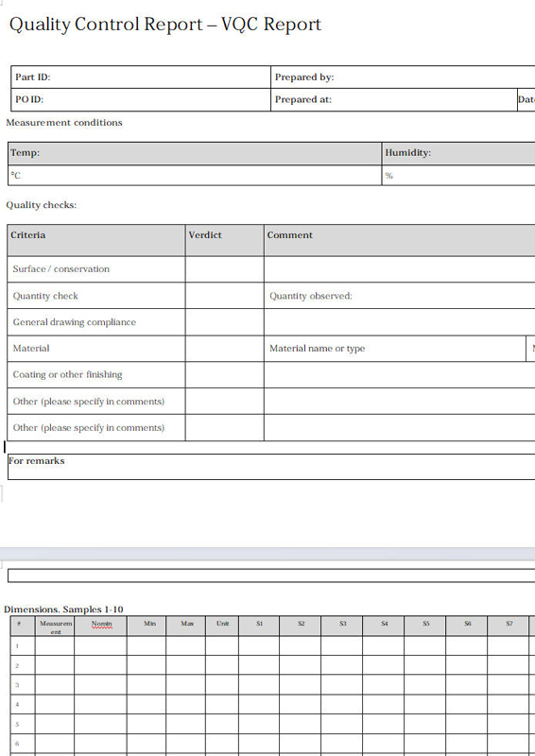The height and width of the screenshot is (756, 535).
Task: Click the Min cell in dimensions row 2
Action: tap(147, 665)
